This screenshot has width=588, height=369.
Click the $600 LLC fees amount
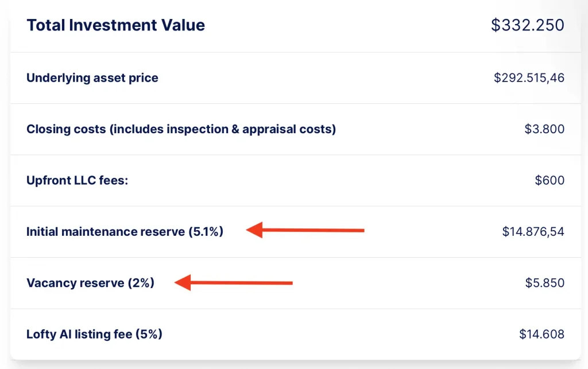(550, 181)
